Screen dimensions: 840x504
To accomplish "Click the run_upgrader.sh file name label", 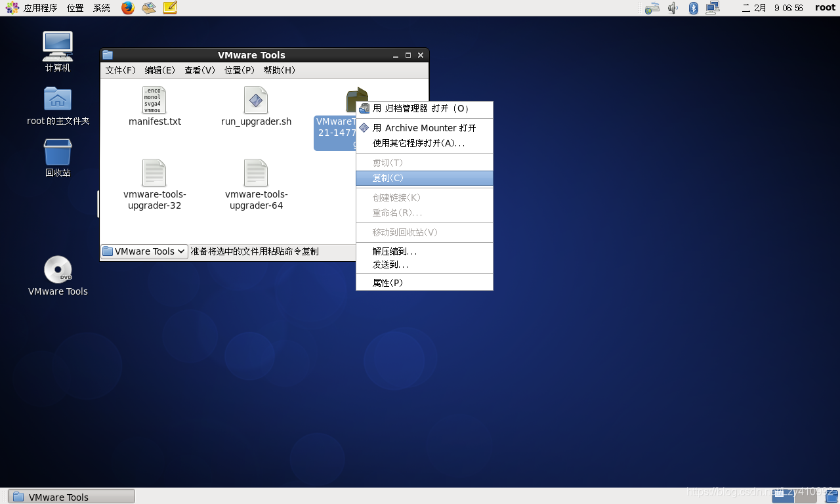I will coord(256,121).
